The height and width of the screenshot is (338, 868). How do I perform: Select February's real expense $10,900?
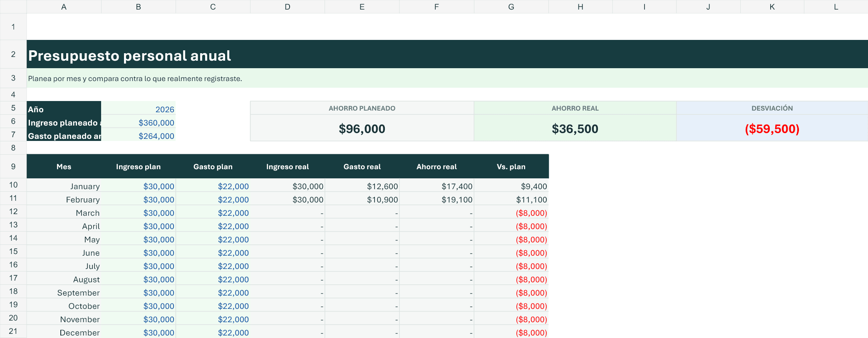point(362,198)
